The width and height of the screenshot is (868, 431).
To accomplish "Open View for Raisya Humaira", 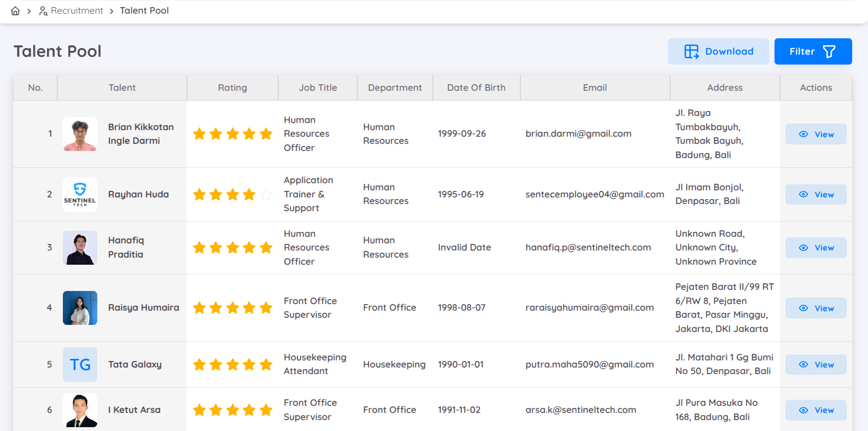I will pos(816,308).
